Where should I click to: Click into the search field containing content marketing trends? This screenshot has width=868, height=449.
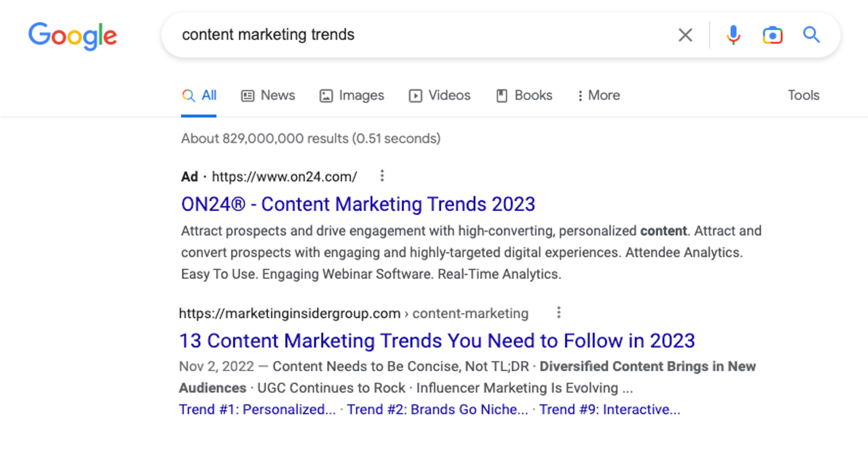coord(417,35)
